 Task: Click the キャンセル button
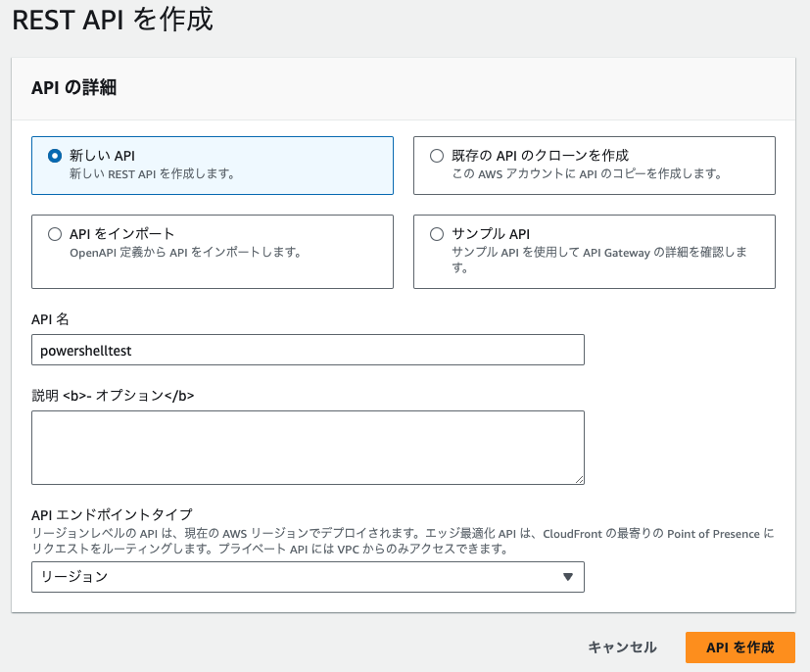tap(622, 648)
